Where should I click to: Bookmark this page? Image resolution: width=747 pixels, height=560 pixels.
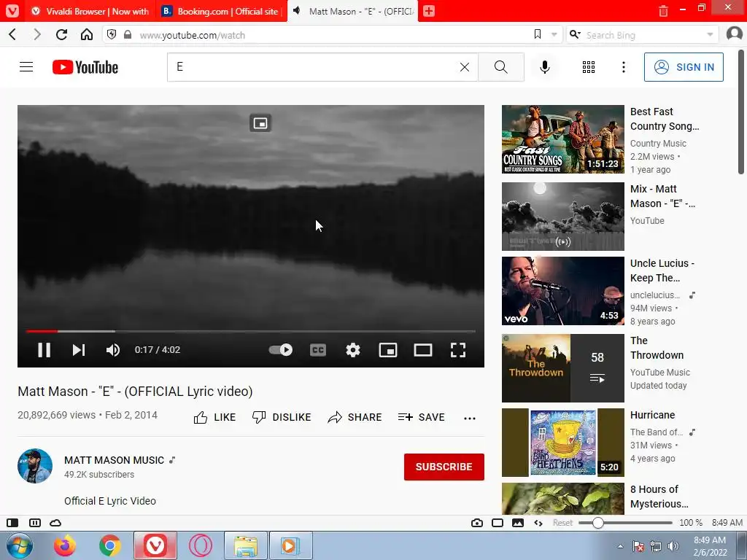click(538, 34)
